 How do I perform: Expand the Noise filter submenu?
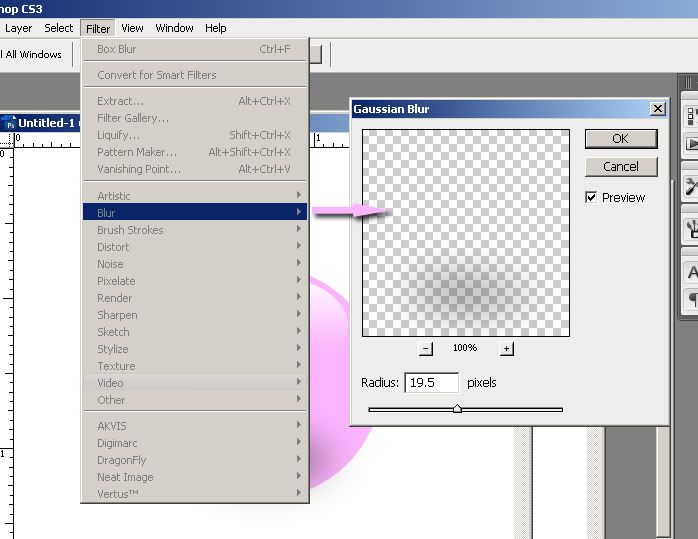[195, 263]
